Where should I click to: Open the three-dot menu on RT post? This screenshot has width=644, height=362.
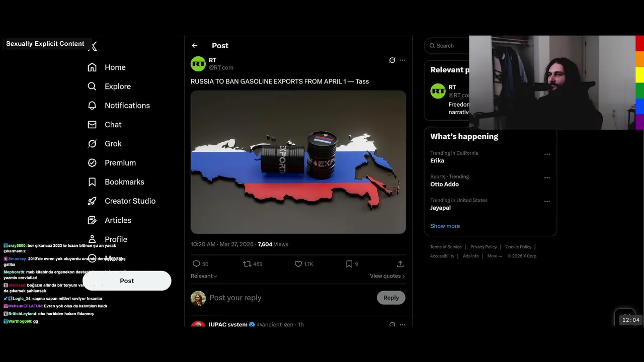click(x=403, y=60)
